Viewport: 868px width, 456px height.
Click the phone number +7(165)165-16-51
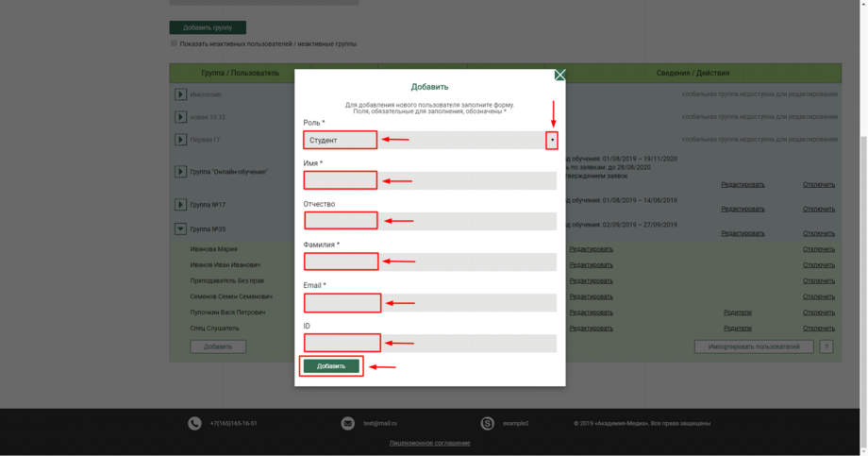coord(234,423)
